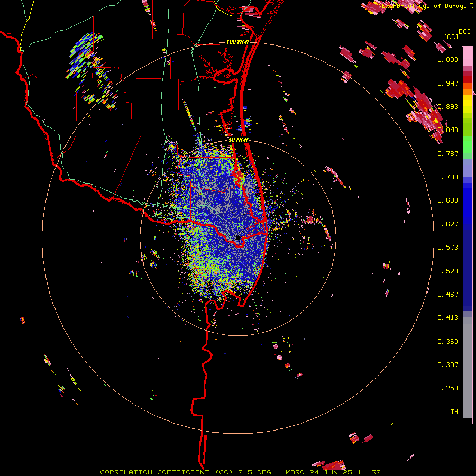Click the 1.000 color scale value
Viewport: 476px width, 476px height.
coord(448,59)
